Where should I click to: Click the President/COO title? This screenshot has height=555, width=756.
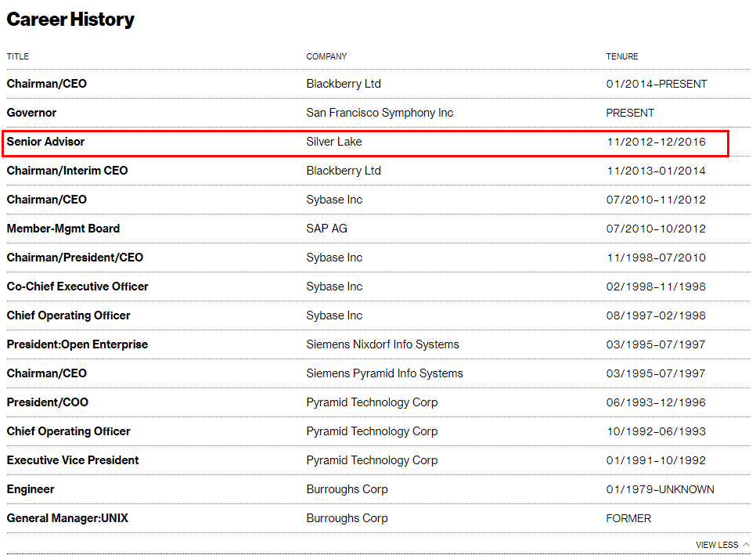tap(47, 402)
